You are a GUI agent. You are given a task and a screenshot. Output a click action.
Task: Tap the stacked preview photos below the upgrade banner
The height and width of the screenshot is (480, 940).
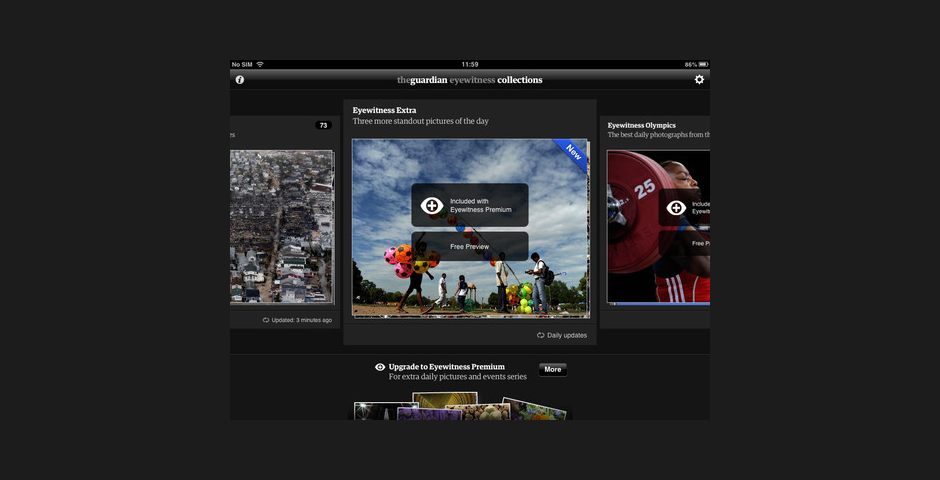tap(460, 406)
